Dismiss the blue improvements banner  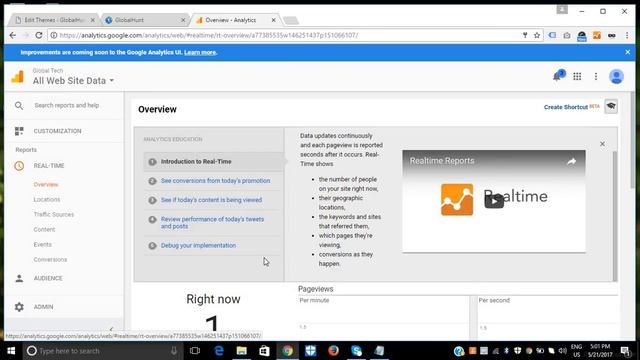pos(628,52)
